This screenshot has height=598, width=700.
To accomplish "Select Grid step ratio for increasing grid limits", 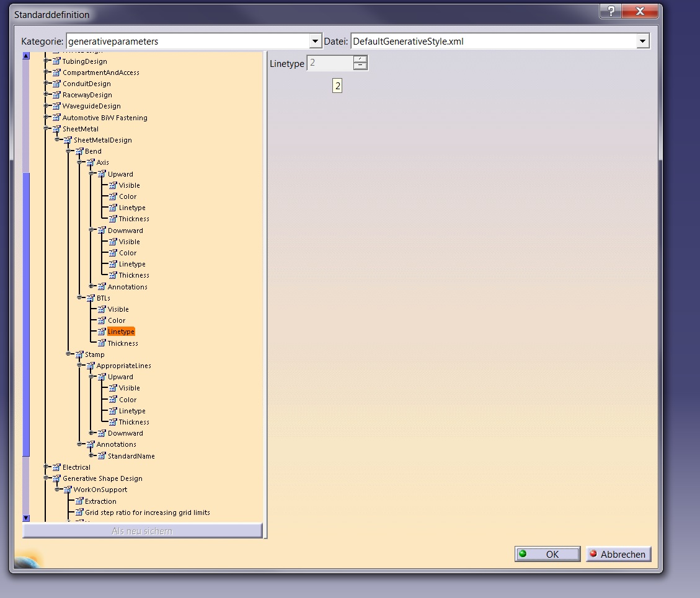I will click(148, 512).
